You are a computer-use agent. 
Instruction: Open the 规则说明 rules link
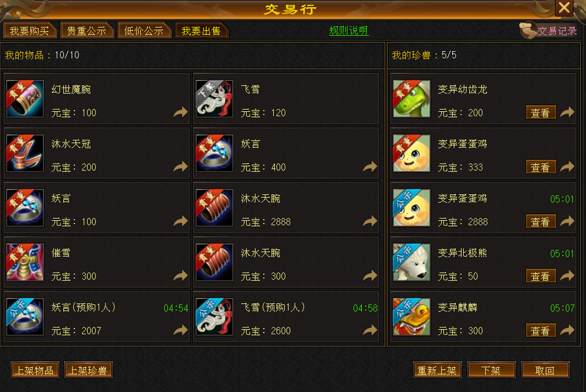pyautogui.click(x=349, y=31)
